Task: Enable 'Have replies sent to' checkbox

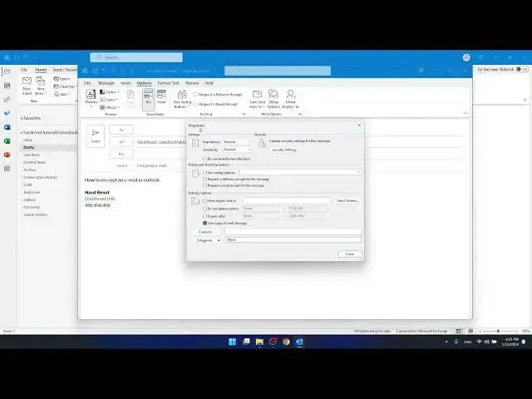Action: point(204,201)
